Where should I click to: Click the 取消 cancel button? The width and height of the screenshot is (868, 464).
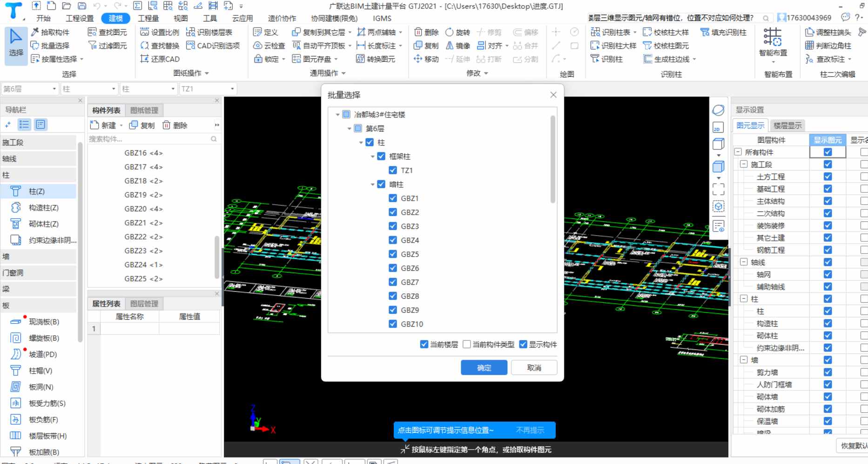tap(534, 368)
